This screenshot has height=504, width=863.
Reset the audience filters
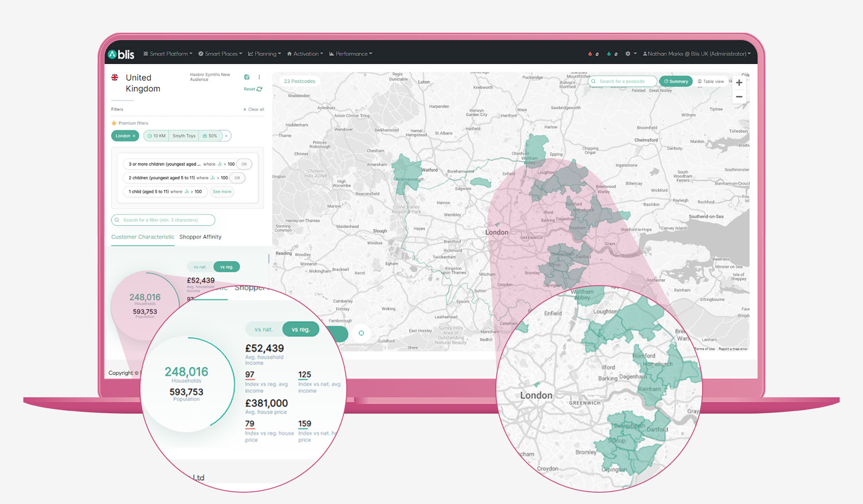pyautogui.click(x=253, y=89)
